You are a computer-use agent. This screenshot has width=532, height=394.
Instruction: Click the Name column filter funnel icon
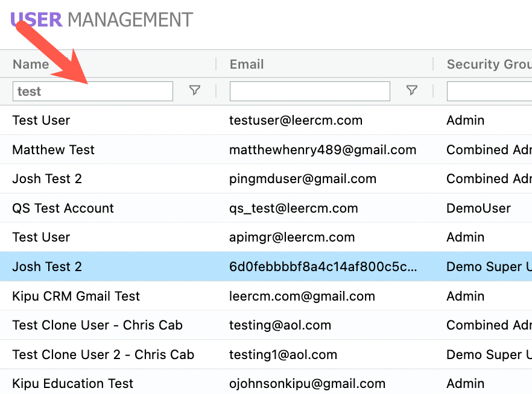[x=194, y=90]
